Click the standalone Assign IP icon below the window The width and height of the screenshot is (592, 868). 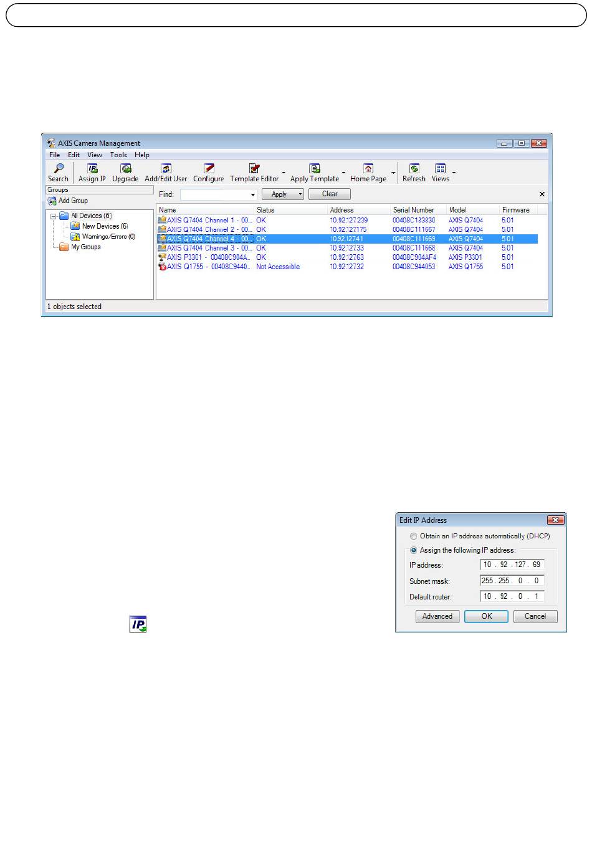[x=138, y=624]
